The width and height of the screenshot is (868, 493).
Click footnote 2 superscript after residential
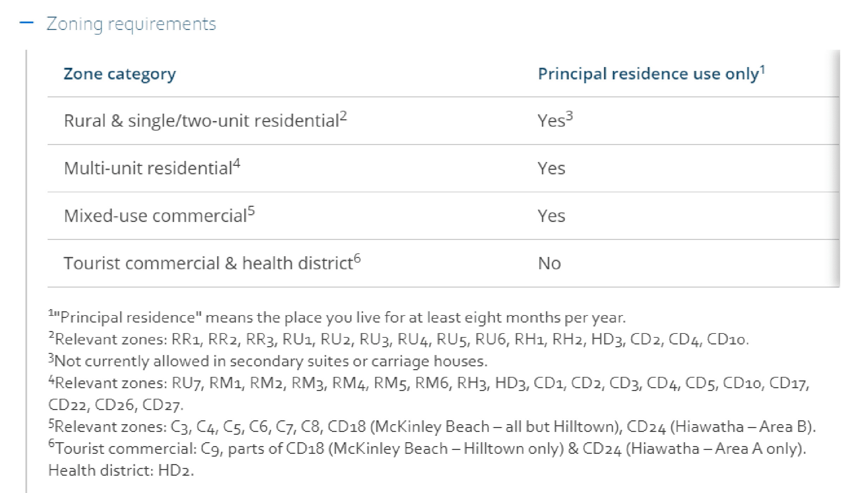coord(343,116)
